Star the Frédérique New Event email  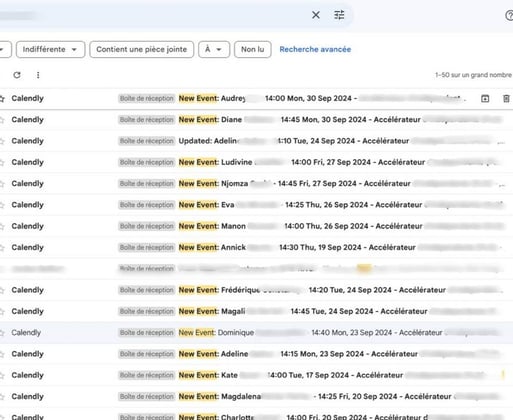pyautogui.click(x=2, y=290)
